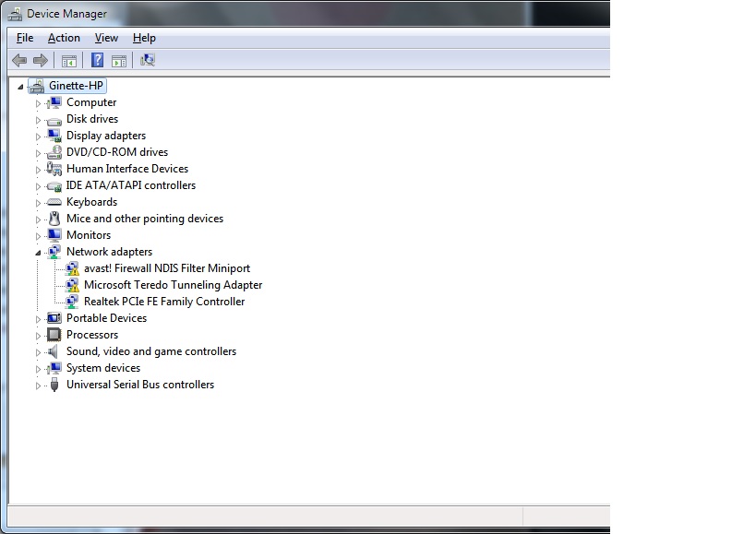Expand the Processors arrow

[x=38, y=336]
